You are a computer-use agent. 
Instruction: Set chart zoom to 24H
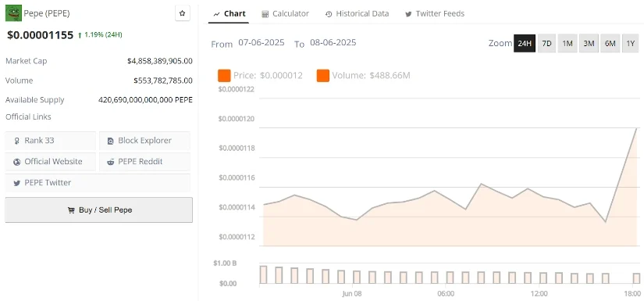click(525, 43)
